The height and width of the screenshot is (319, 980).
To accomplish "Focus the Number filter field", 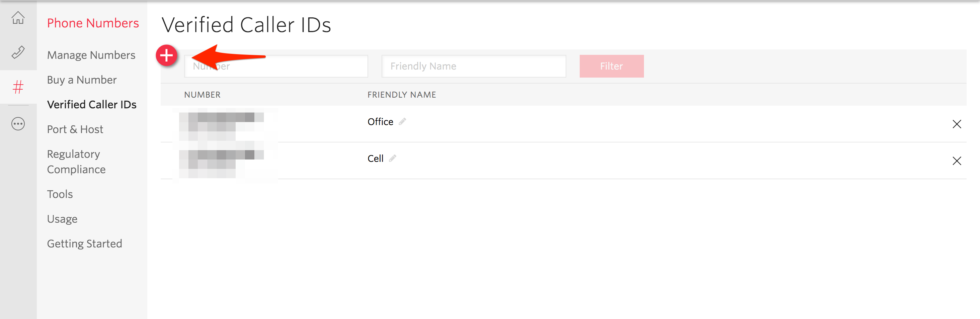I will click(276, 66).
